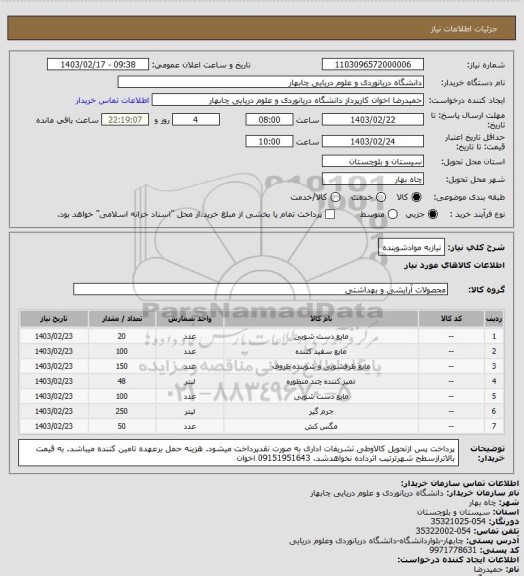524x576 pixels.
Task: Select the متوسط purchase type radio
Action: click(x=393, y=214)
